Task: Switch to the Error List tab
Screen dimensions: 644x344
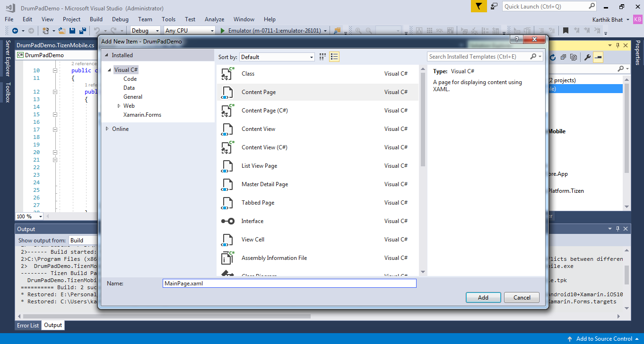Action: point(28,325)
